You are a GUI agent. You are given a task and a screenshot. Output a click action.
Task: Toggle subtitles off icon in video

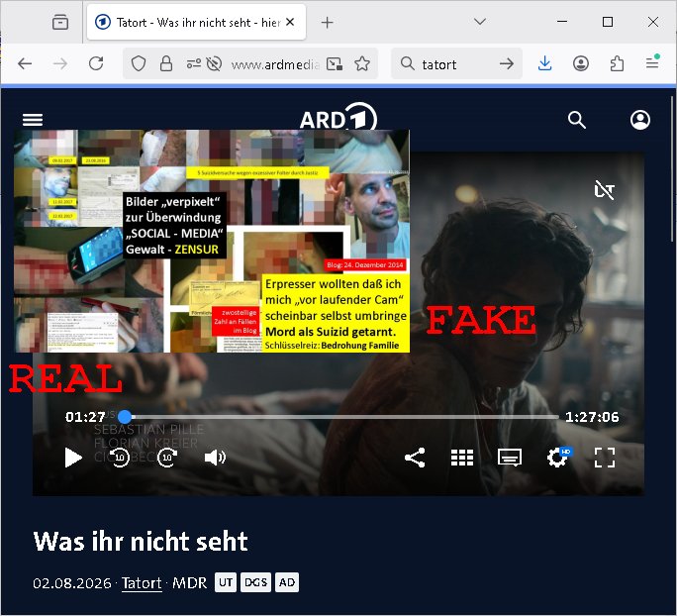point(605,189)
